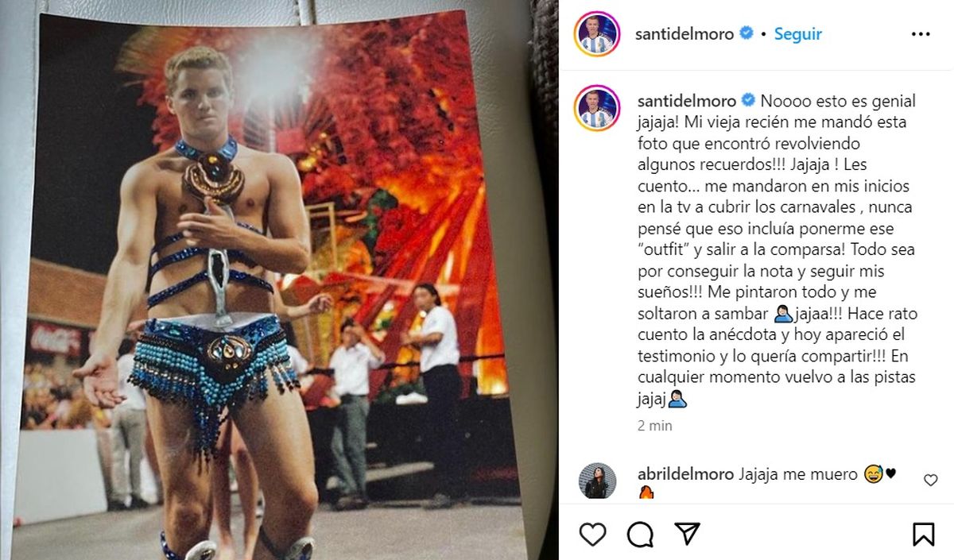Like the post with the heart icon

pyautogui.click(x=592, y=535)
